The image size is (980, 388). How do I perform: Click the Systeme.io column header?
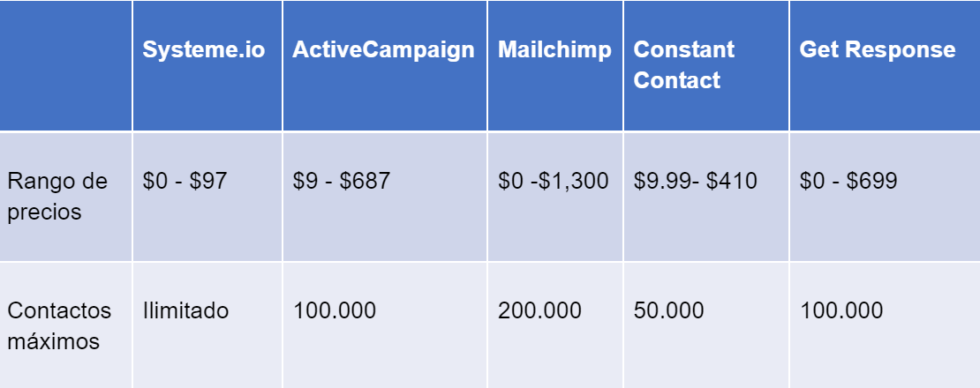coord(203,49)
